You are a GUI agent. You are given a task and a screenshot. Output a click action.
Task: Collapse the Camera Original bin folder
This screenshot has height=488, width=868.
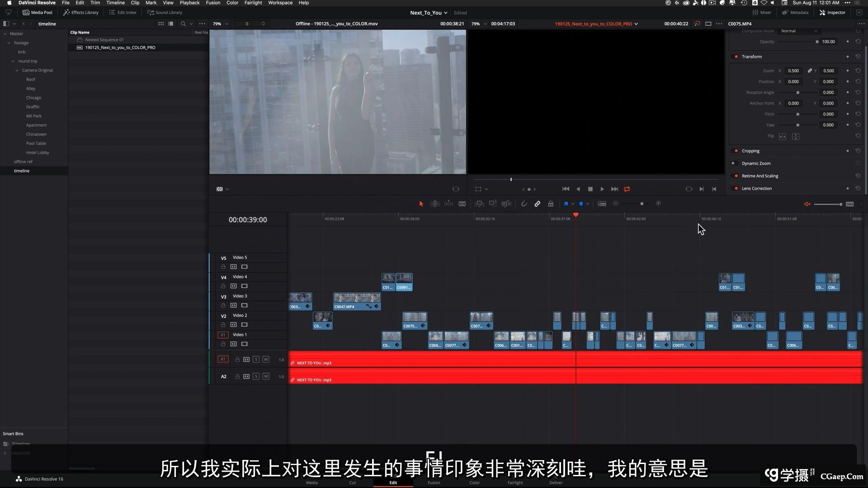click(x=17, y=70)
